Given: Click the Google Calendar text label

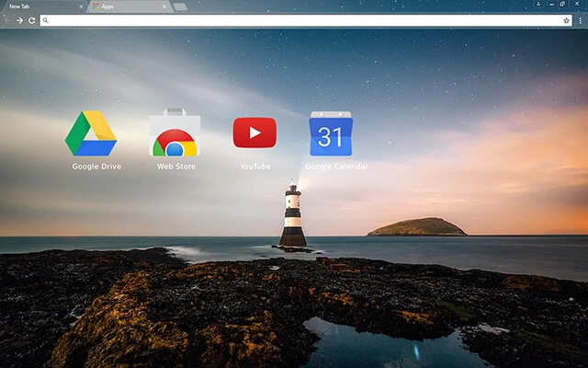Looking at the screenshot, I should coord(336,167).
